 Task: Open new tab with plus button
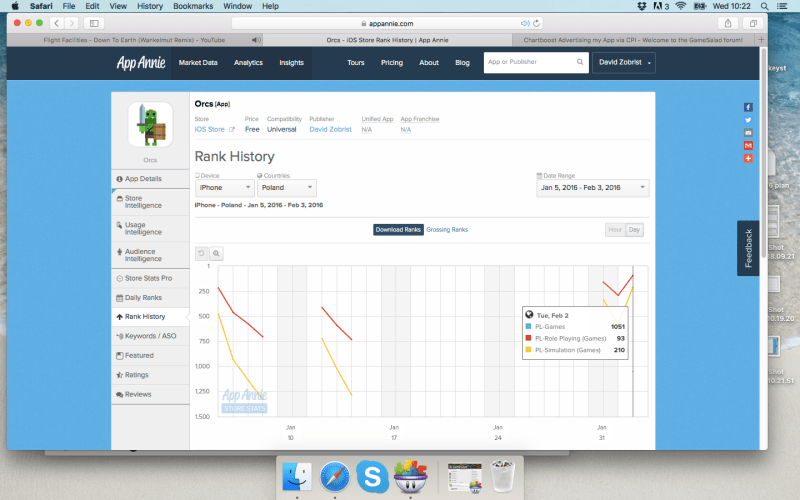761,40
